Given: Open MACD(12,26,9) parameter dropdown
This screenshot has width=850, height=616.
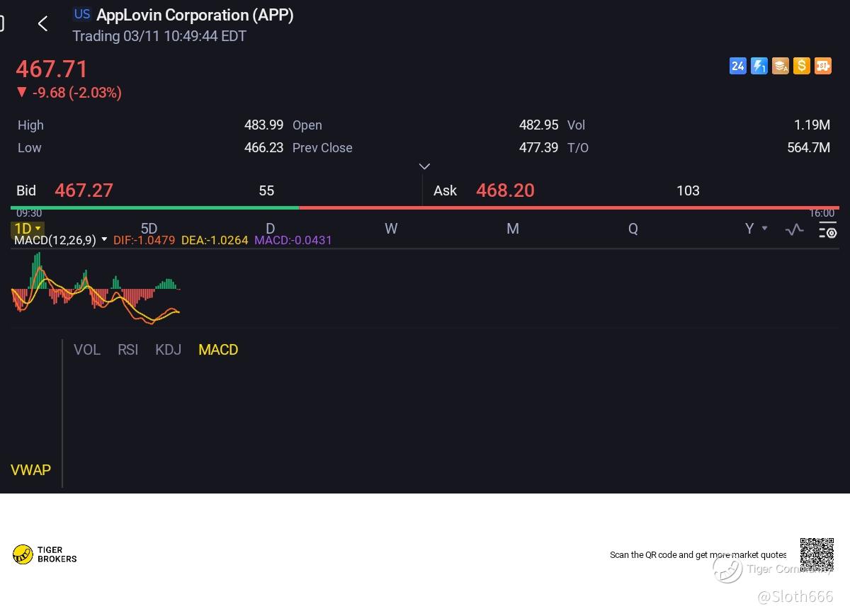Looking at the screenshot, I should click(60, 240).
